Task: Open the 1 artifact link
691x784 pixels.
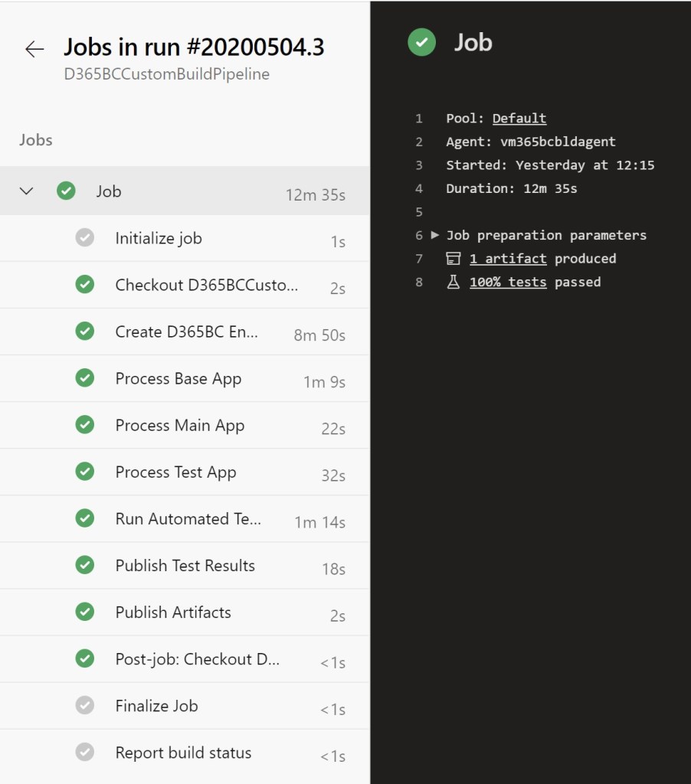Action: coord(508,259)
